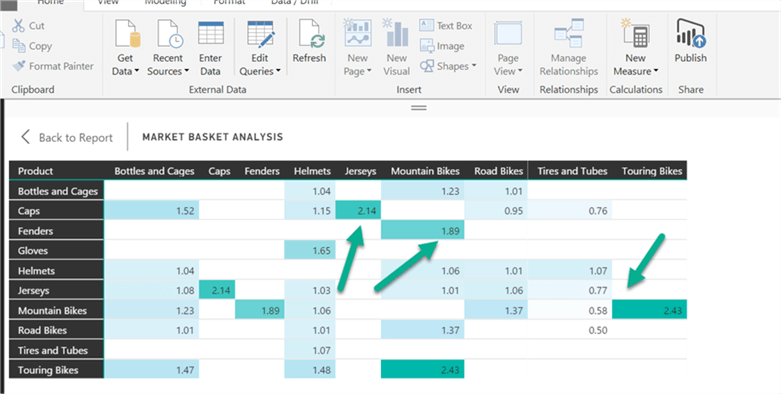Click the 0.58 cell in Mountain Bikes row

(570, 310)
